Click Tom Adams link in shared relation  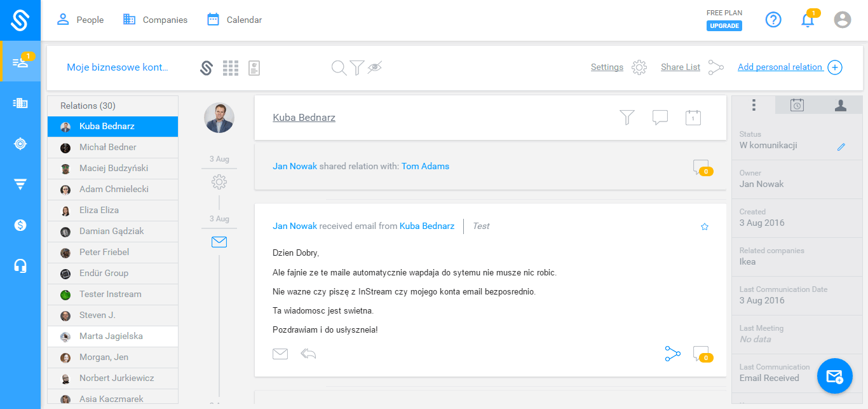click(425, 166)
